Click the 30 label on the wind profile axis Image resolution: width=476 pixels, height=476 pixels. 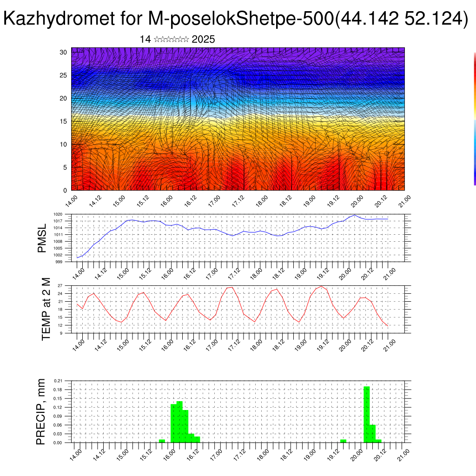coord(63,52)
